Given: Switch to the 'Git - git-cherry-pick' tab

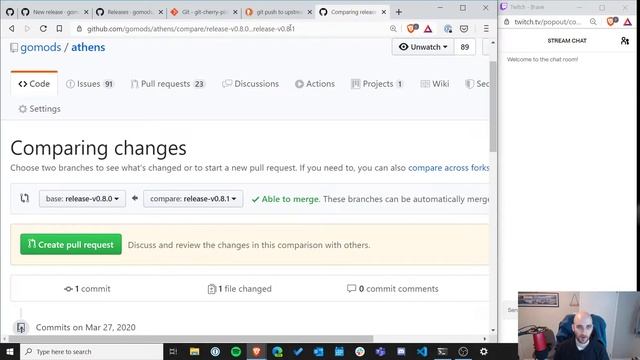Looking at the screenshot, I should pos(204,12).
